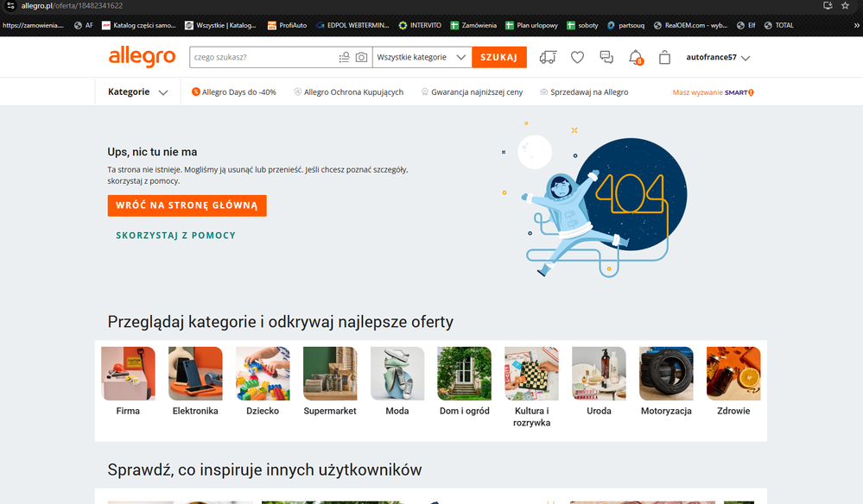The image size is (863, 504).
Task: Show more bookmarks chevron
Action: [x=856, y=25]
